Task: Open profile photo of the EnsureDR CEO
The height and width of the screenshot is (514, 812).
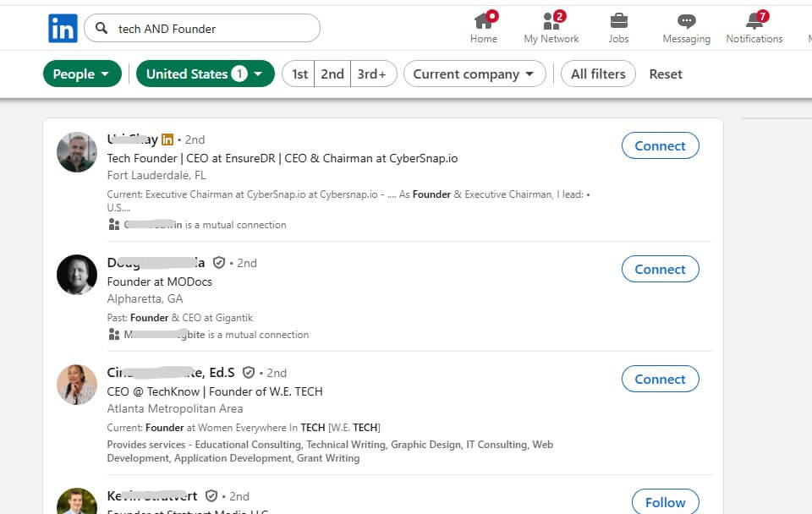Action: tap(77, 151)
